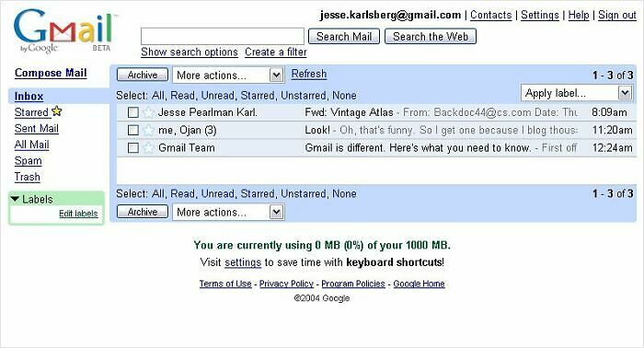Click the Refresh link
The height and width of the screenshot is (348, 644).
point(309,74)
